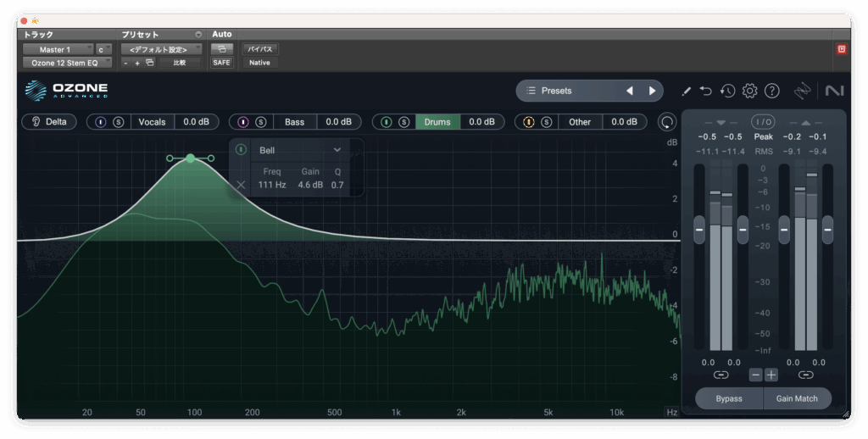Open the help question mark icon

771,91
